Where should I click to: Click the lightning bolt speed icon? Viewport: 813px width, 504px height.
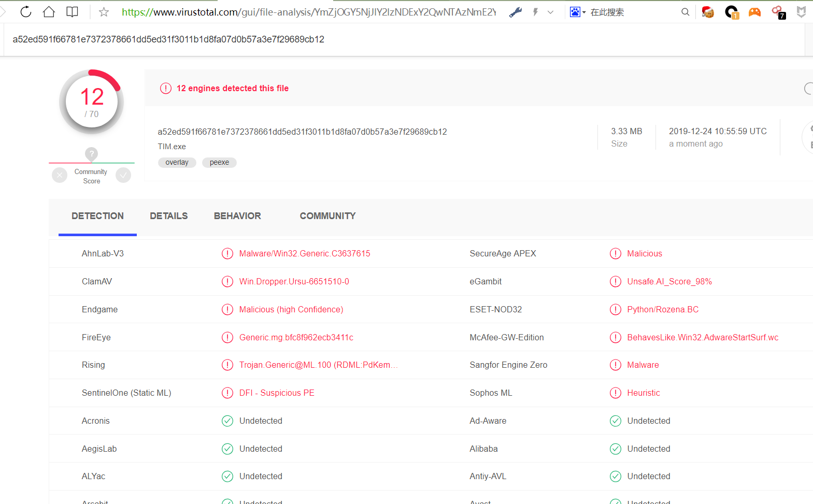(535, 12)
